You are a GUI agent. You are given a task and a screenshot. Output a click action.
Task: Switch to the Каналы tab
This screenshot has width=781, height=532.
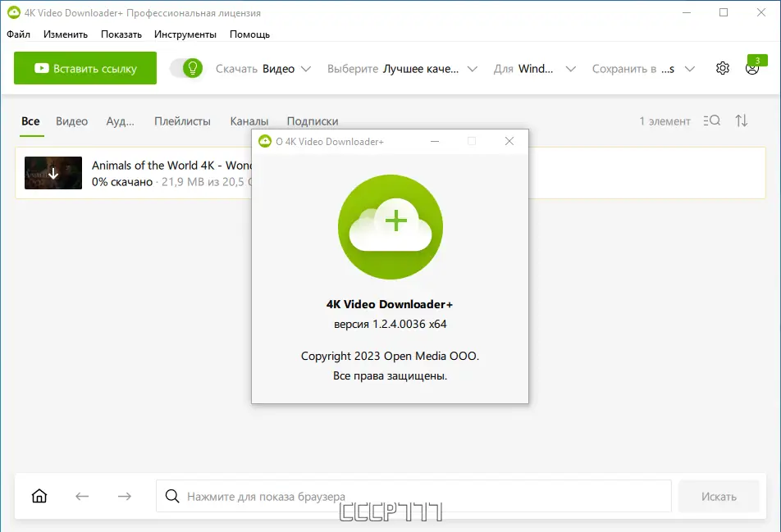point(249,121)
